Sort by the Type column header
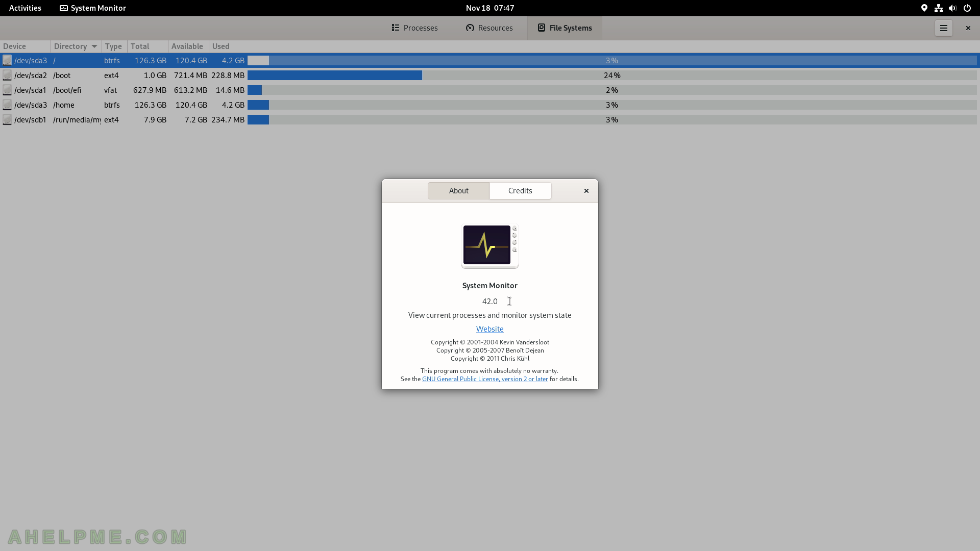Screen dimensions: 980x551 pyautogui.click(x=114, y=46)
